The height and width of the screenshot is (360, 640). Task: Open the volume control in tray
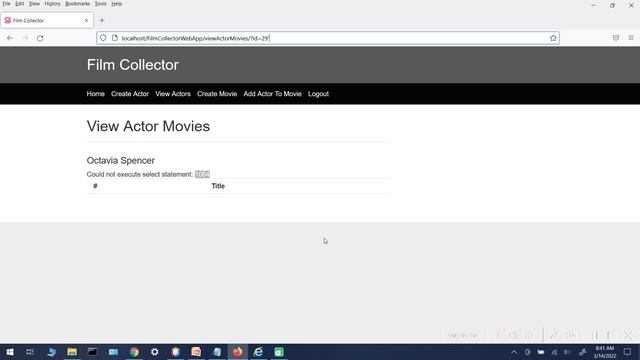point(567,352)
